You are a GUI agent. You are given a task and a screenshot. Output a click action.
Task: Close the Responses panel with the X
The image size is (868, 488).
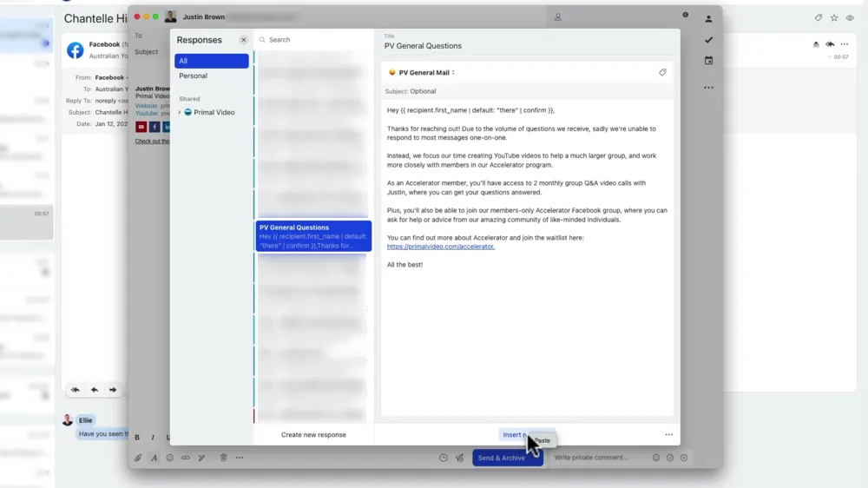tap(243, 40)
